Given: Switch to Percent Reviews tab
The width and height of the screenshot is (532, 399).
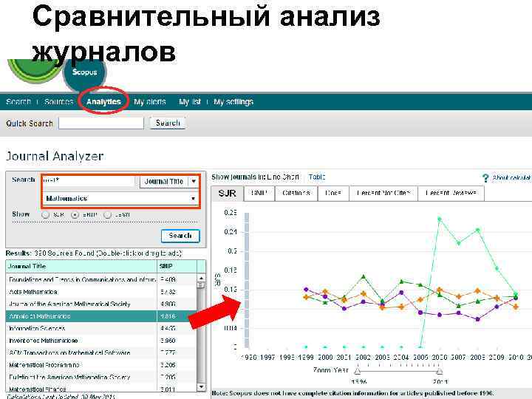Looking at the screenshot, I should tap(451, 194).
